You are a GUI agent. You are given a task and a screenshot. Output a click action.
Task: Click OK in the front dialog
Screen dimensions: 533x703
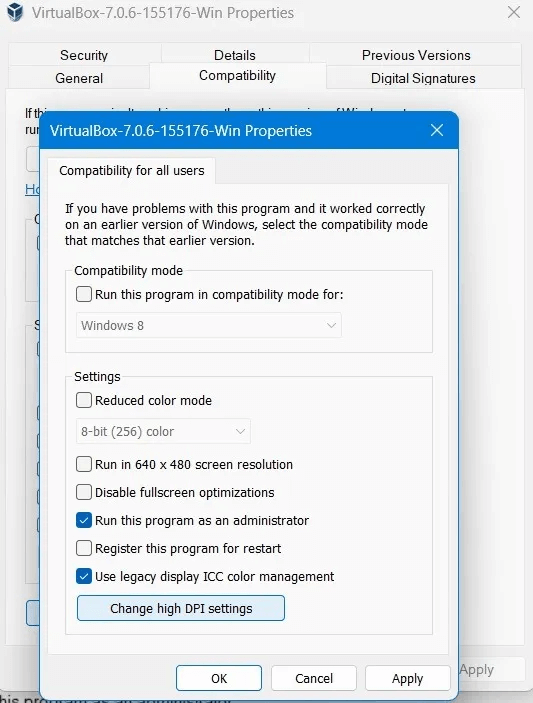[219, 678]
